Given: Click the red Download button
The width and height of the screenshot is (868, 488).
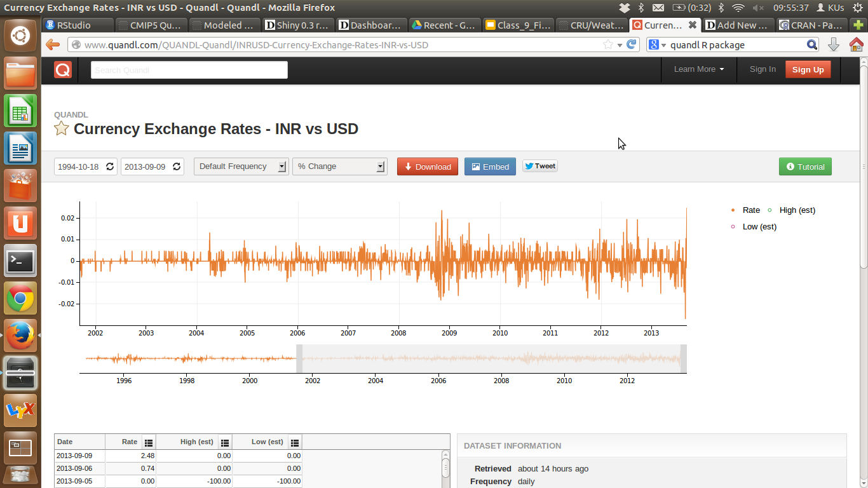Looking at the screenshot, I should 427,166.
